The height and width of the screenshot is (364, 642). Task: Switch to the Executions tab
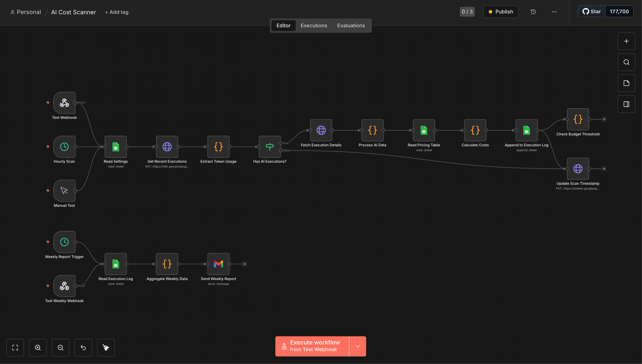(x=314, y=25)
